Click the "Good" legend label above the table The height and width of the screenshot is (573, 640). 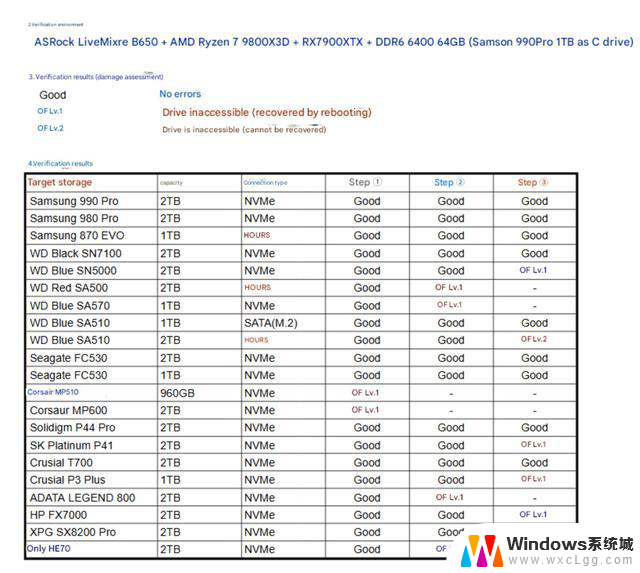(x=53, y=95)
